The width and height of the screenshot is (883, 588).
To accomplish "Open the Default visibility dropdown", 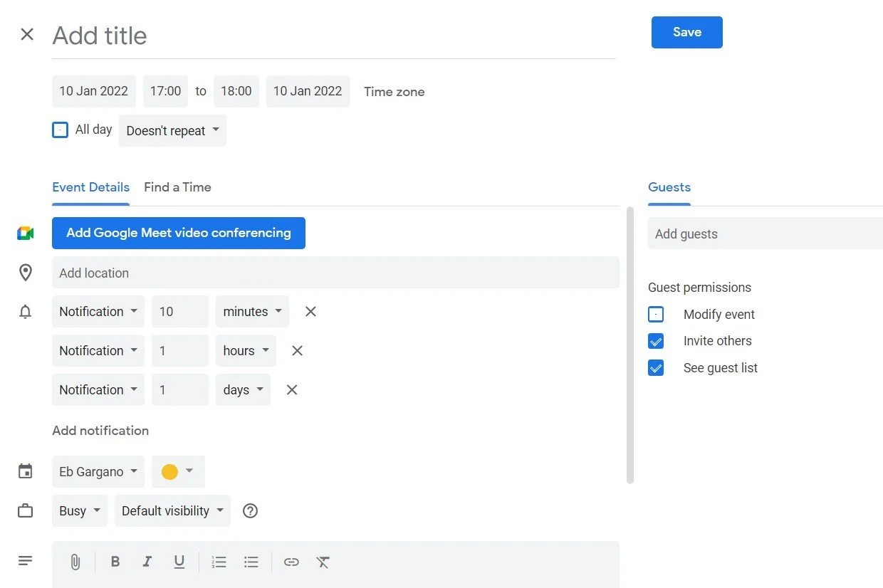I will pos(172,511).
